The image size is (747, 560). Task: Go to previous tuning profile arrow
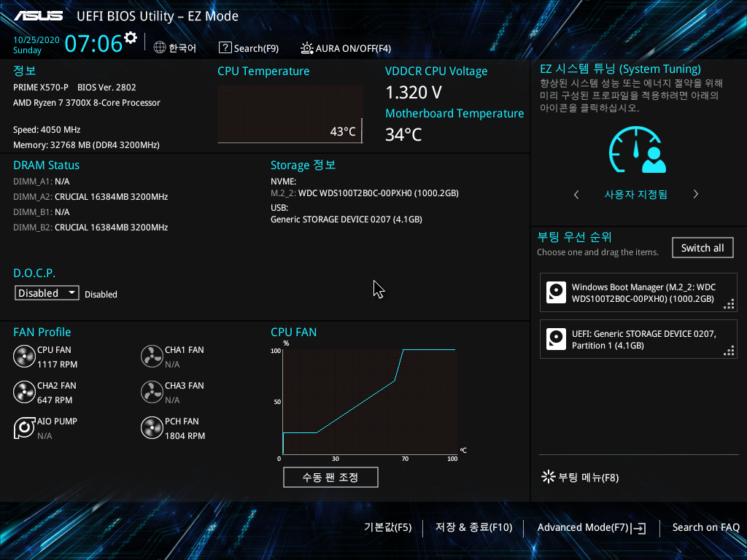[x=576, y=194]
